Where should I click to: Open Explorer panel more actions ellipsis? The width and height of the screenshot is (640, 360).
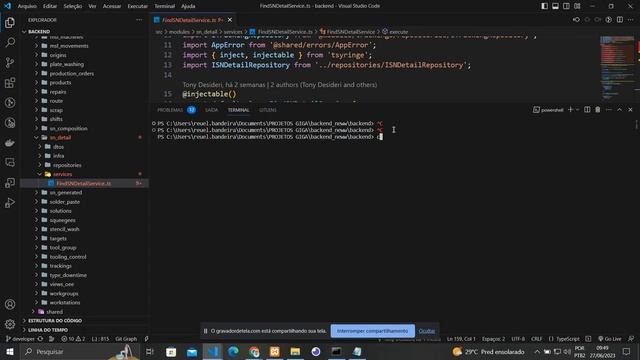[x=139, y=20]
